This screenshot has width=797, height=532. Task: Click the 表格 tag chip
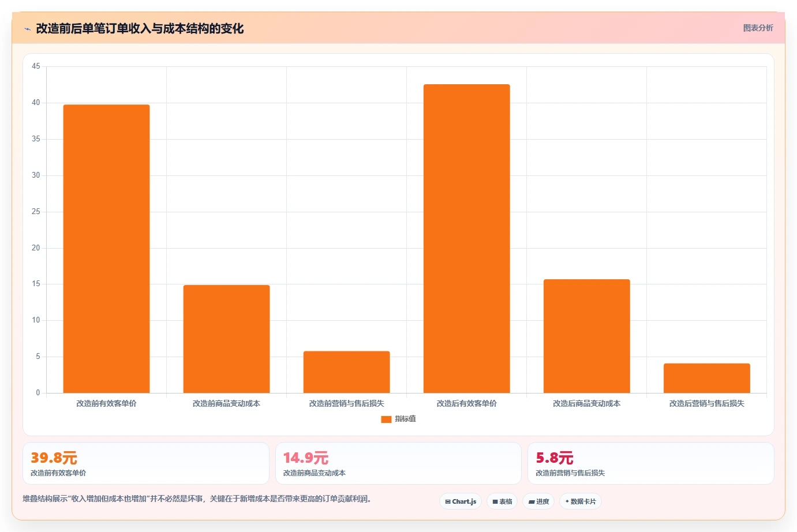point(502,501)
